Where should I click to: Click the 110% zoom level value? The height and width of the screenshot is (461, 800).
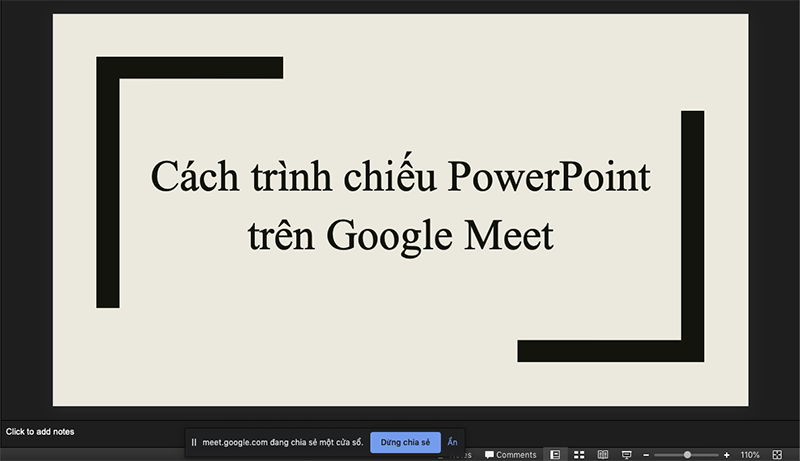pyautogui.click(x=750, y=455)
